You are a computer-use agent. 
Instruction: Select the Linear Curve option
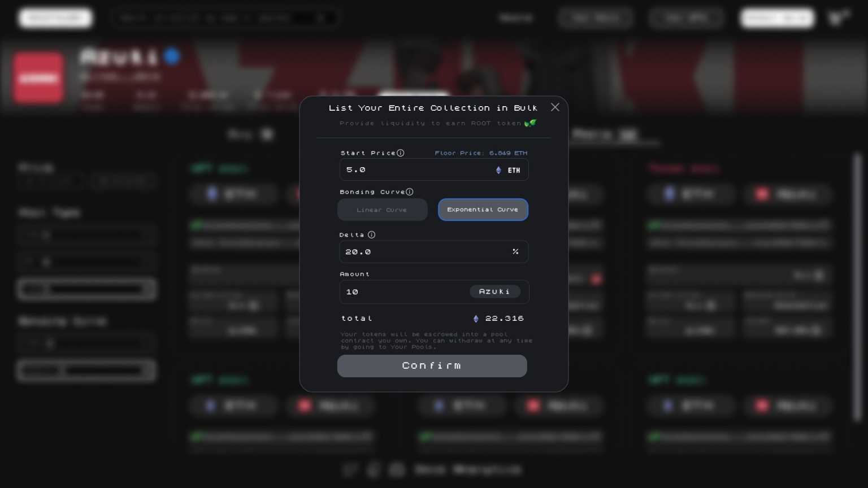tap(383, 210)
